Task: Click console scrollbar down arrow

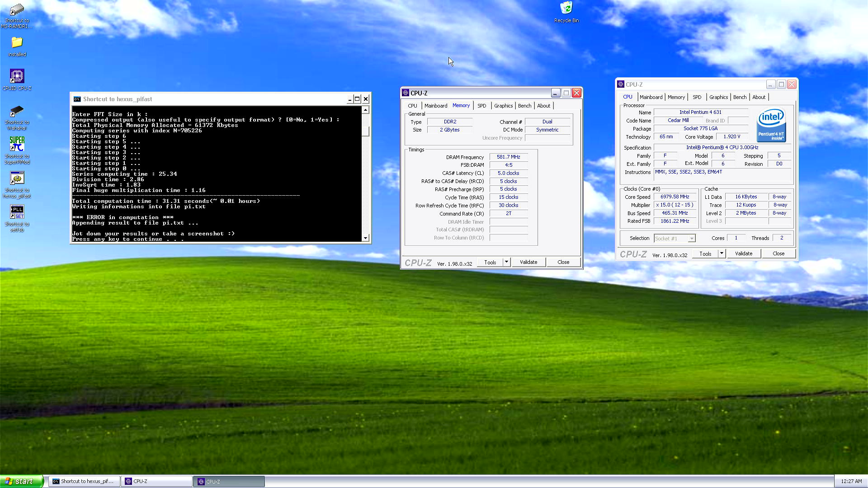Action: point(366,238)
